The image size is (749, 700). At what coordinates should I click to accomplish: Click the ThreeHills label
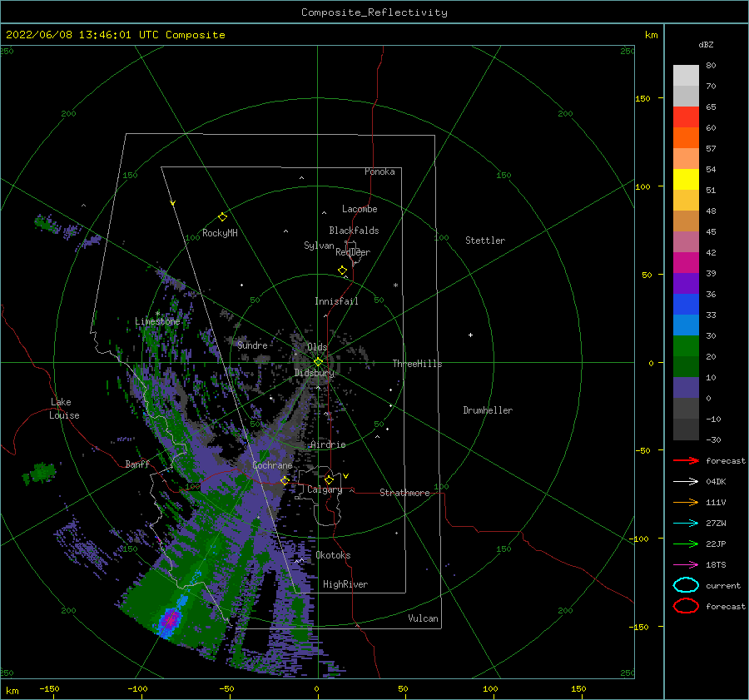point(418,364)
